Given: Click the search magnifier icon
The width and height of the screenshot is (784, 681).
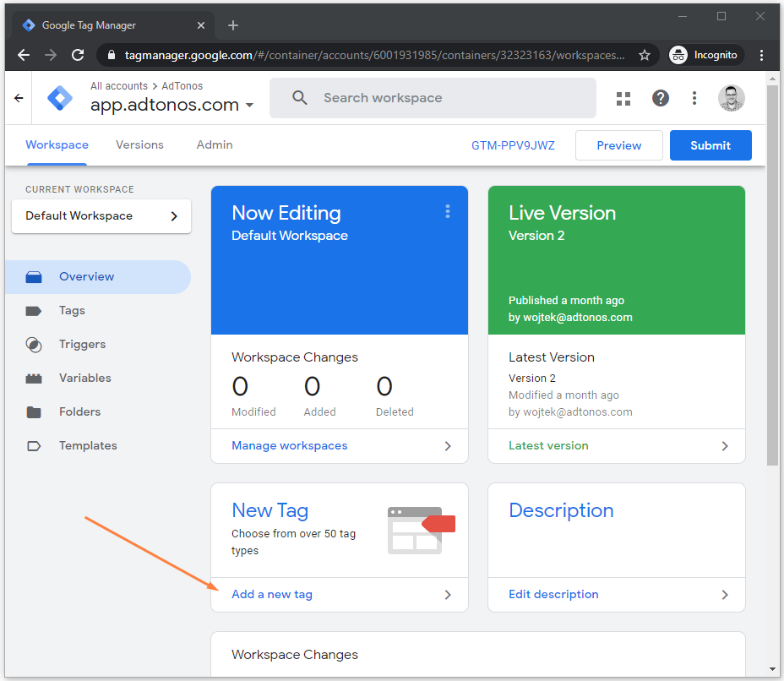Looking at the screenshot, I should click(x=300, y=97).
